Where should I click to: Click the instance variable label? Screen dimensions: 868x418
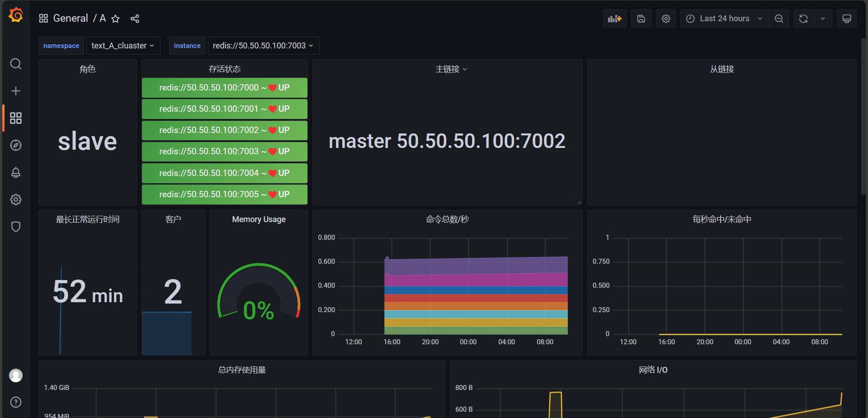pos(187,46)
